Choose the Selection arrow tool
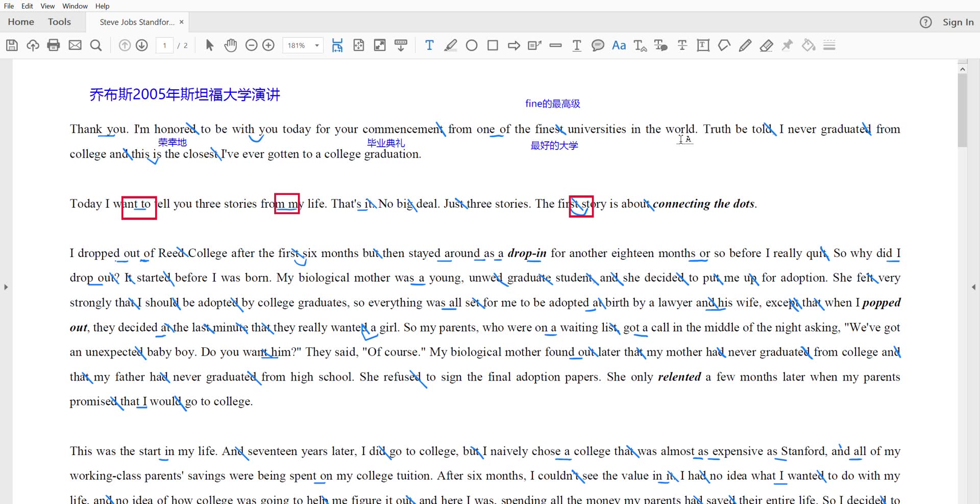The height and width of the screenshot is (504, 980). [x=209, y=45]
